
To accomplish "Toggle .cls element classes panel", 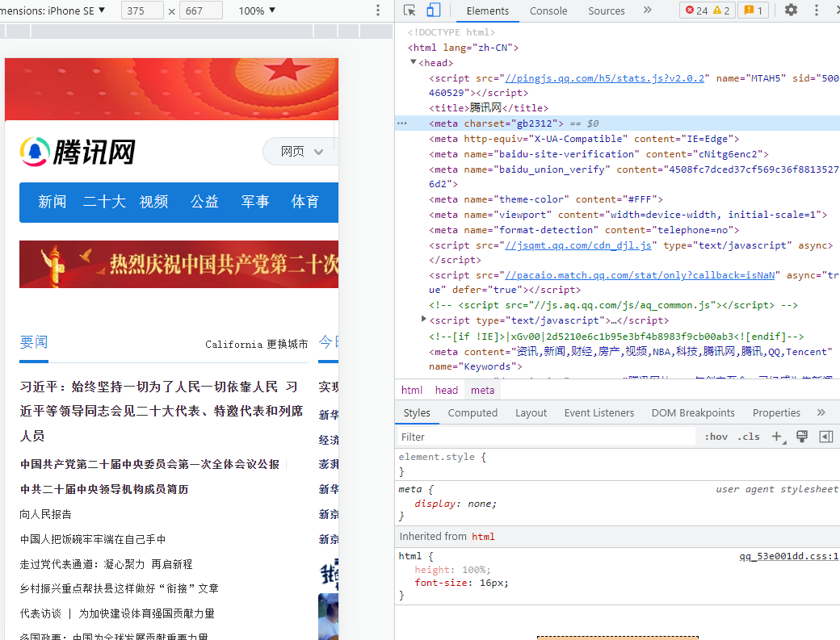I will tap(749, 437).
